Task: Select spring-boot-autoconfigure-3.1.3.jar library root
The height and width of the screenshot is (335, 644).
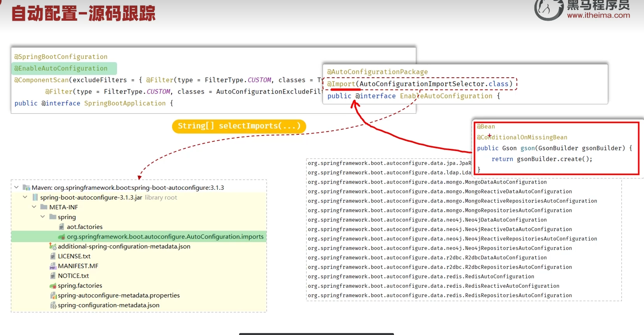Action: tap(108, 198)
